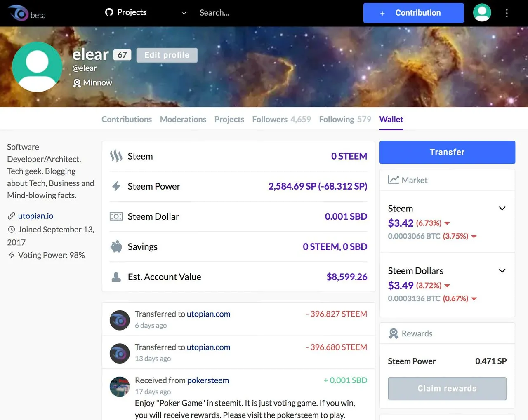Viewport: 528px width, 420px height.
Task: Click the blue Contribution button
Action: pos(413,13)
